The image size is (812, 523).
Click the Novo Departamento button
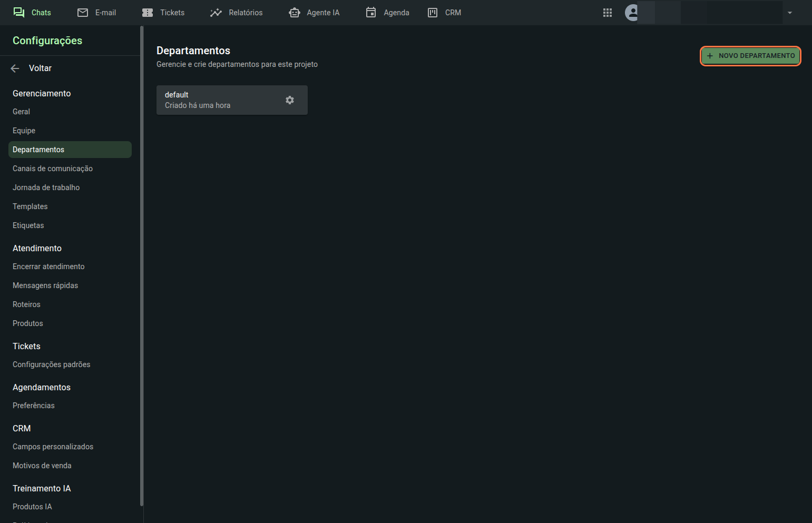[750, 56]
